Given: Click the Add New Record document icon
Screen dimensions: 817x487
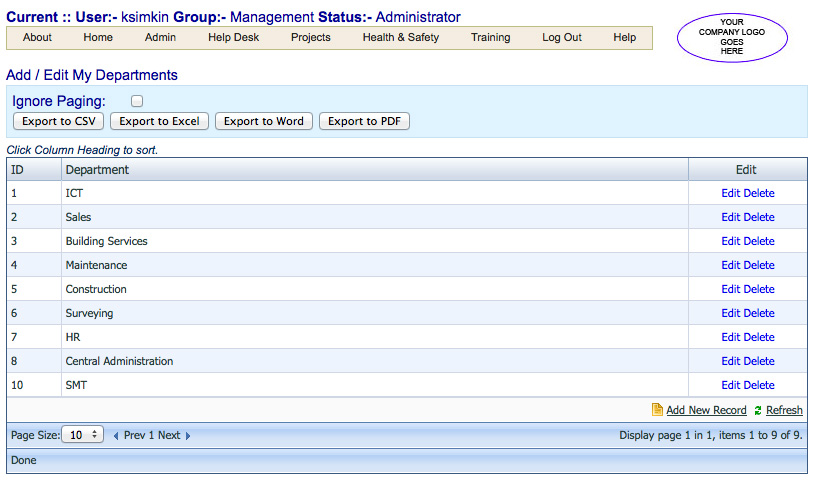Looking at the screenshot, I should [657, 410].
